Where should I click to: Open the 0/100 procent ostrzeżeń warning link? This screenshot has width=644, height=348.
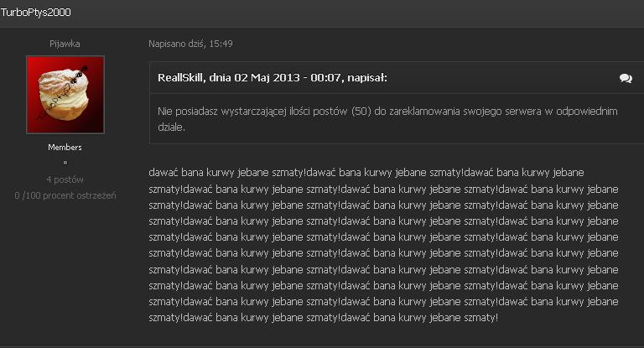point(65,195)
